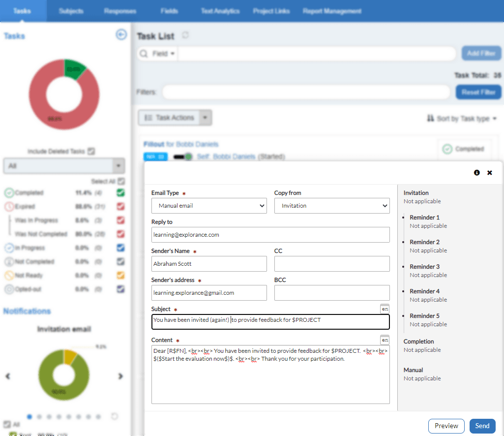Switch to the Responses tab
Image resolution: width=504 pixels, height=436 pixels.
point(120,11)
